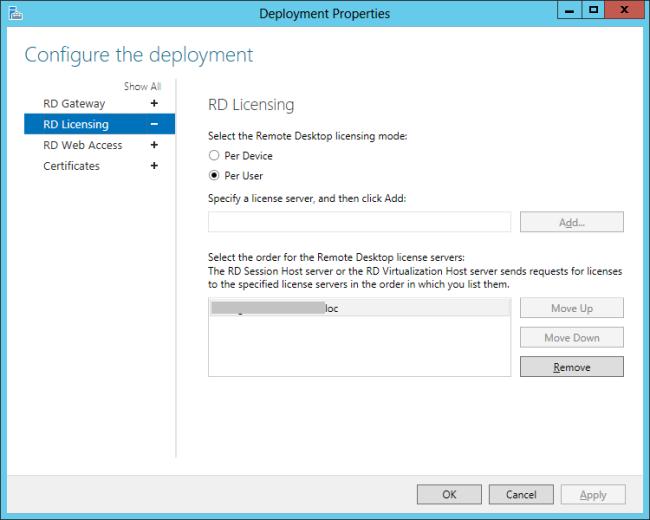Expand RD Gateway with its plus icon
Viewport: 650px width, 520px height.
[154, 104]
